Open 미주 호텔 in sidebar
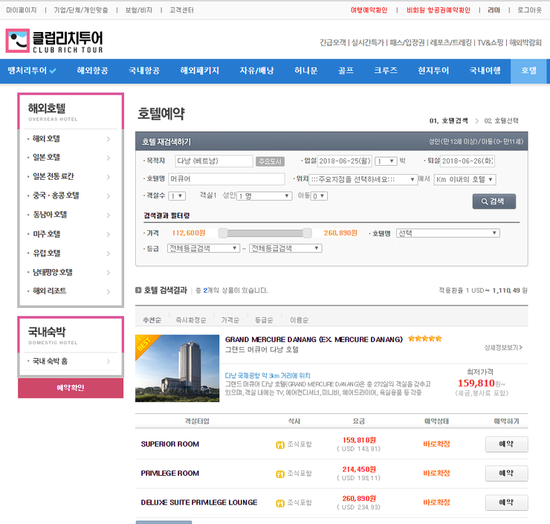 pos(46,234)
